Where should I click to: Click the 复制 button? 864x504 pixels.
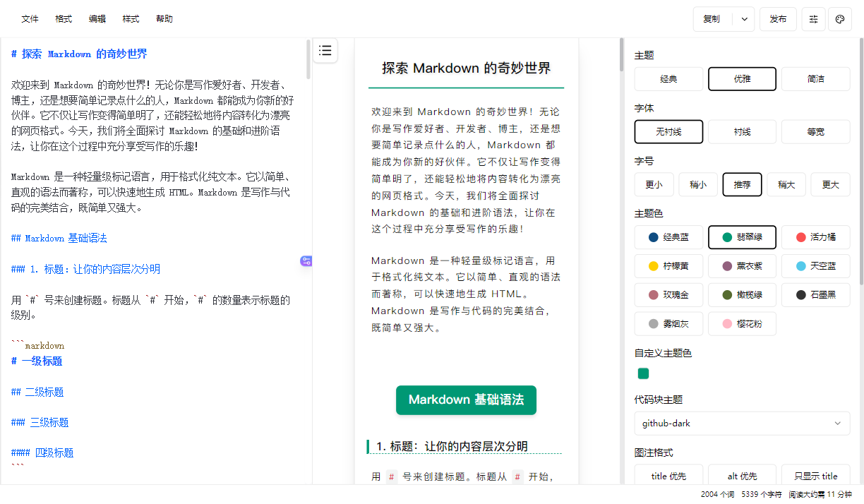[712, 19]
